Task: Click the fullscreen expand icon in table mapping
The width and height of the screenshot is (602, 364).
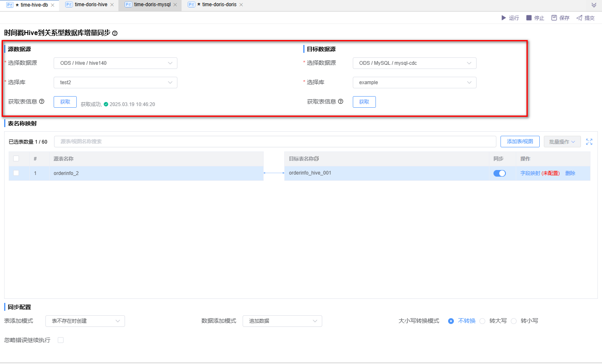Action: 589,142
